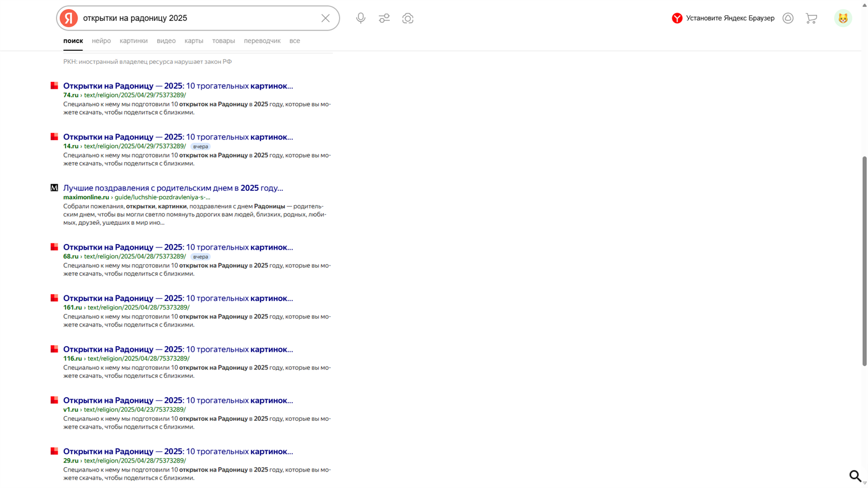Click вчера badge on 68.ru result
The image size is (868, 488).
tap(201, 256)
